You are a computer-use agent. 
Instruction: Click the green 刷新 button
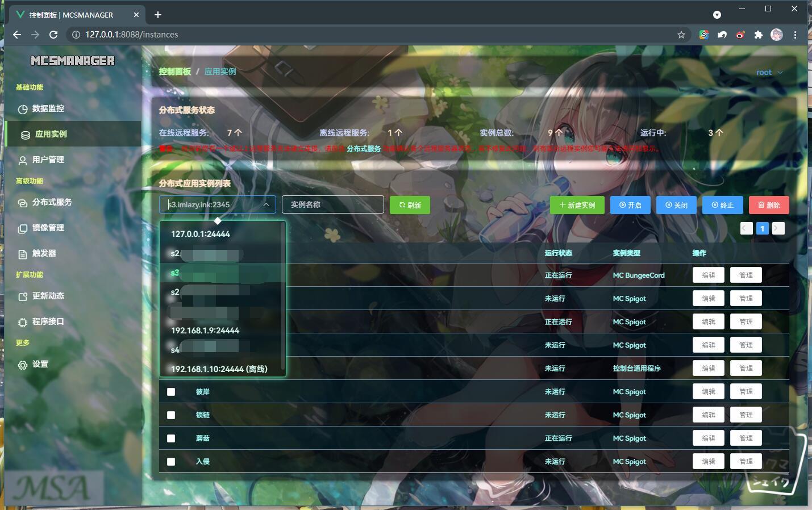410,205
